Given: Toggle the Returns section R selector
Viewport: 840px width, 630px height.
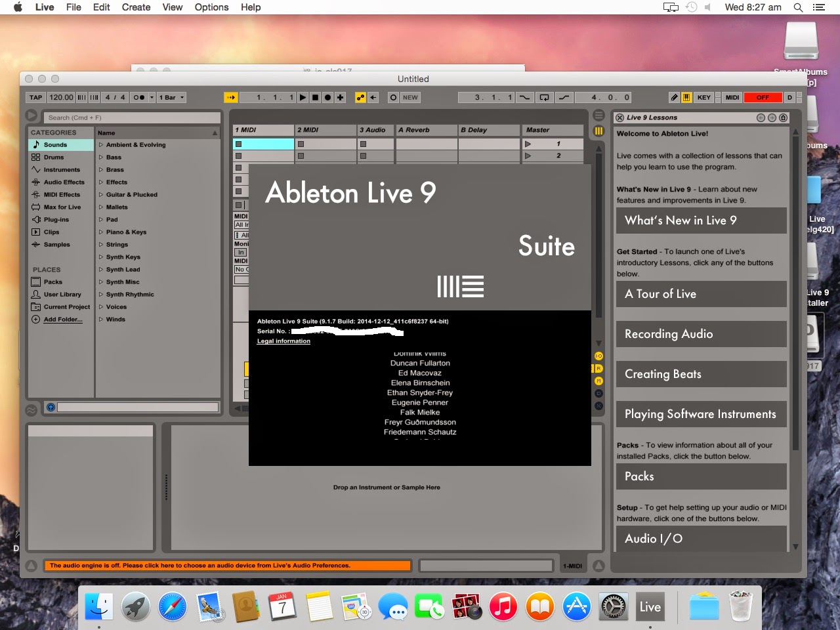Looking at the screenshot, I should 598,368.
